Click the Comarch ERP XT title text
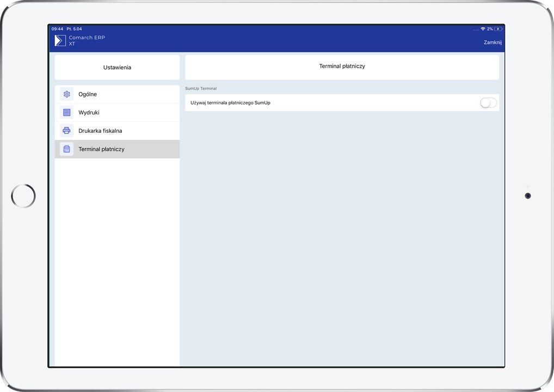Screen dimensions: 554x392 [87, 40]
